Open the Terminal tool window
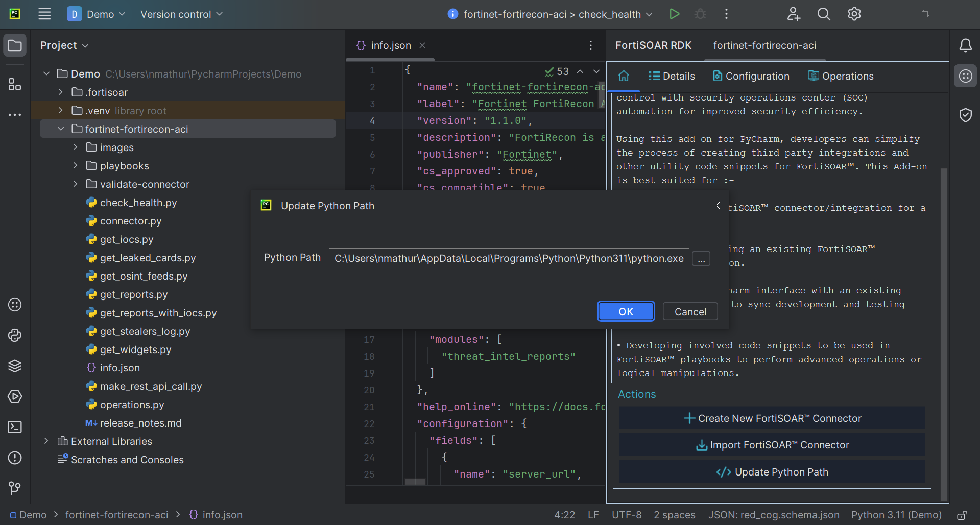 (x=15, y=427)
